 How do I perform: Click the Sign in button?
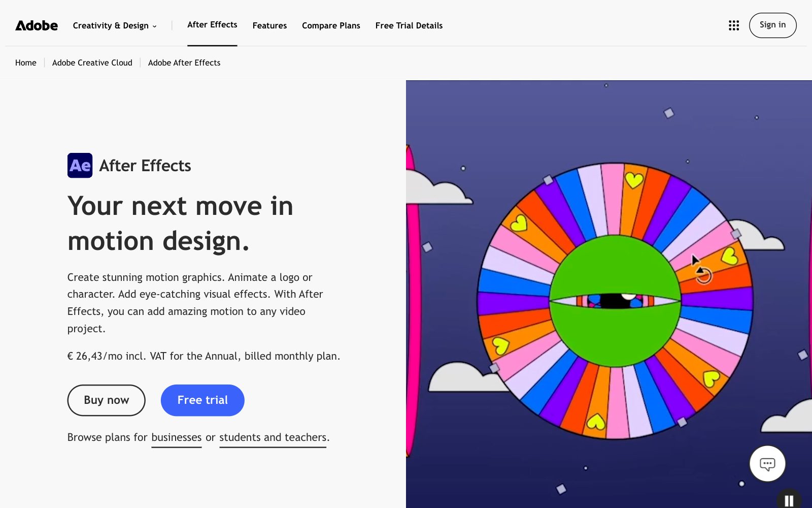[772, 25]
